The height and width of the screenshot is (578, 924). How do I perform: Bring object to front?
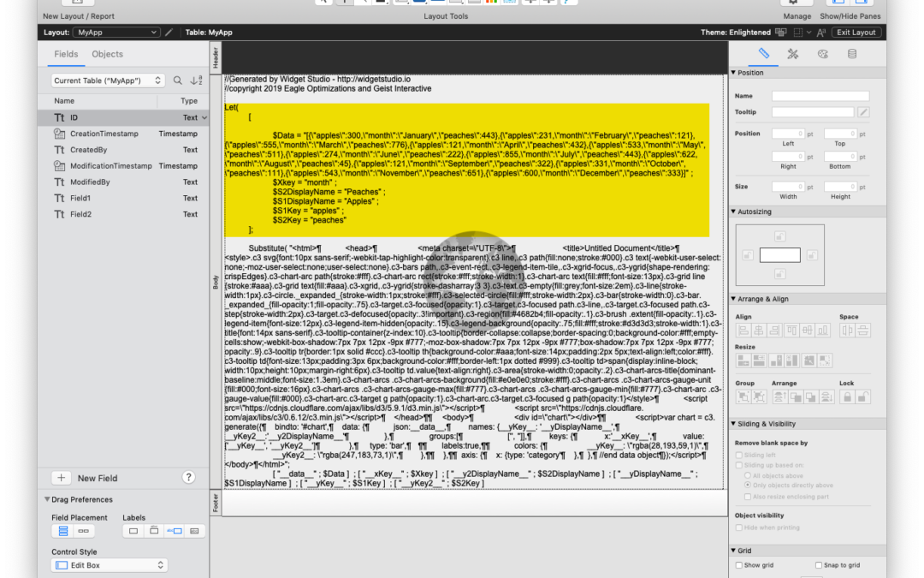[x=779, y=397]
